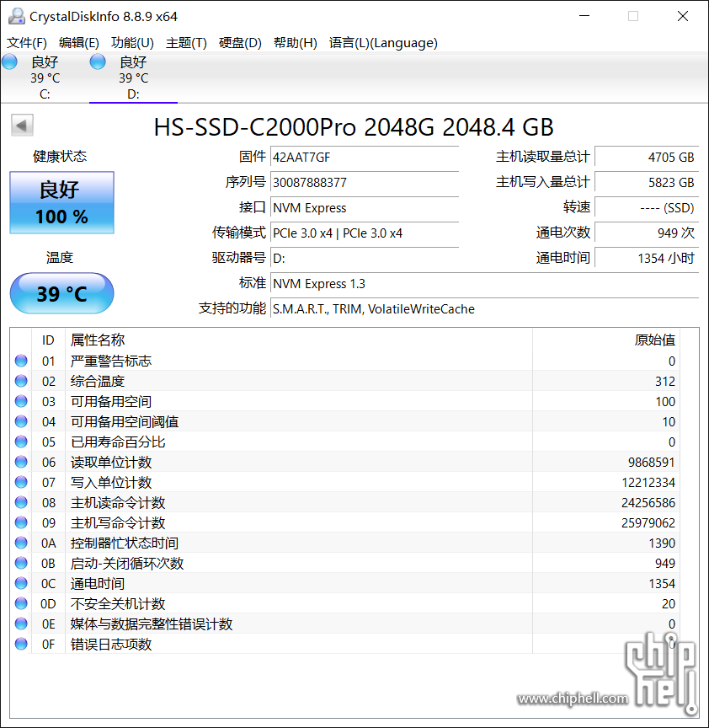The width and height of the screenshot is (709, 728).
Task: Click the 39 °C temperature button
Action: [61, 293]
